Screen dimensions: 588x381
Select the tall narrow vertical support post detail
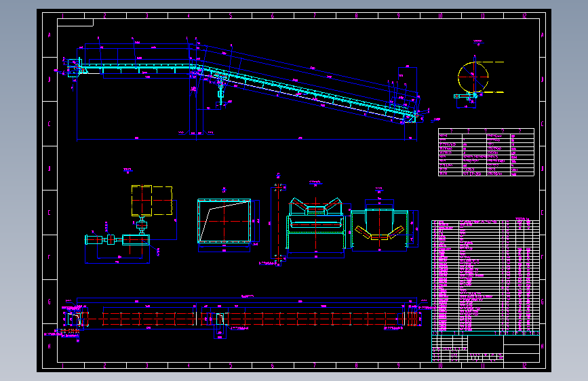pos(278,224)
